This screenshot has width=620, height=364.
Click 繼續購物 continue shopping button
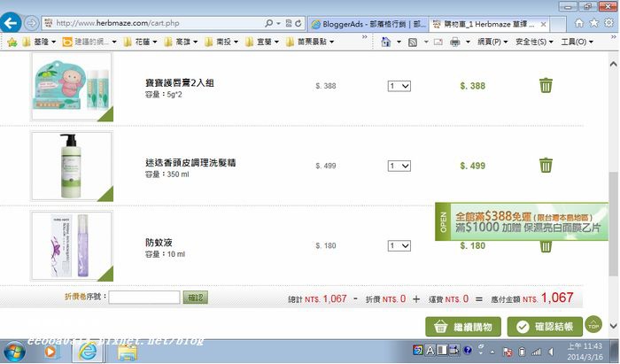[x=463, y=327]
